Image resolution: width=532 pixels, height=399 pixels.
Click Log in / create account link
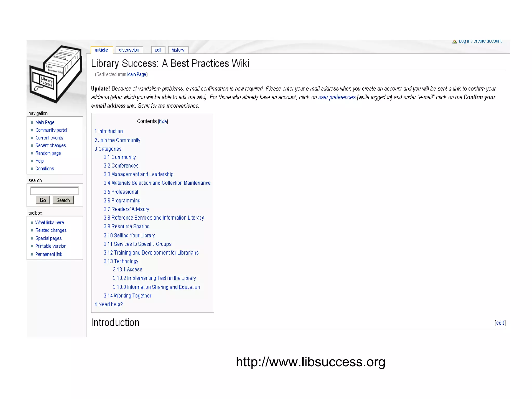(x=480, y=41)
